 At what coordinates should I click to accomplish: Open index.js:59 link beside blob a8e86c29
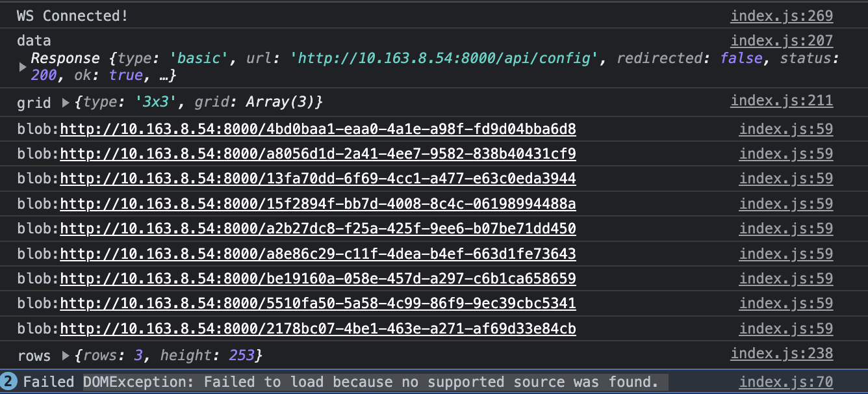[786, 254]
